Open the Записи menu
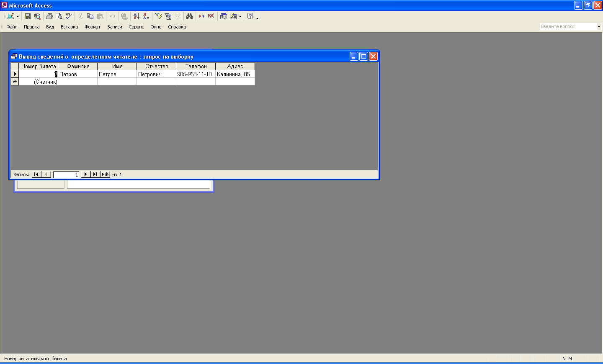Screen dimensions: 603x364 (x=114, y=27)
